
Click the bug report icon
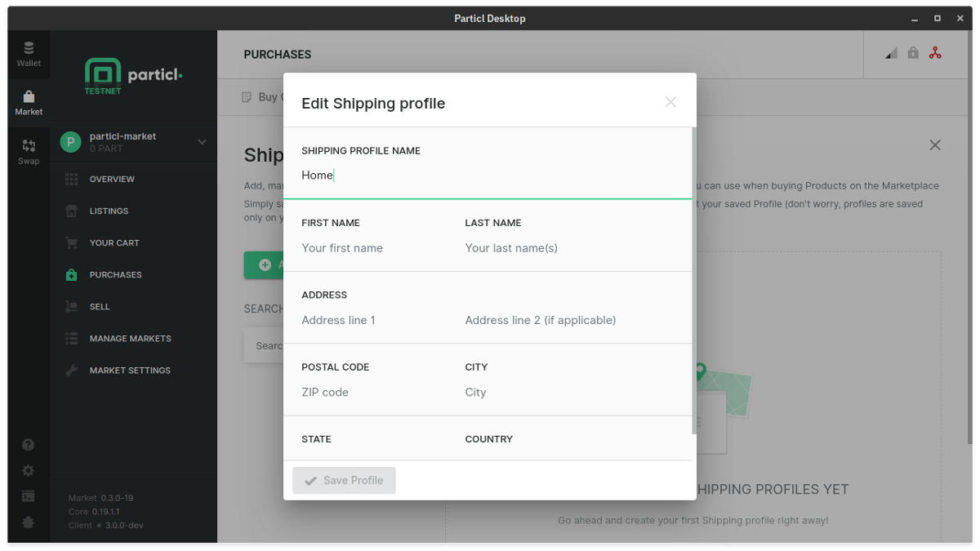click(x=29, y=522)
